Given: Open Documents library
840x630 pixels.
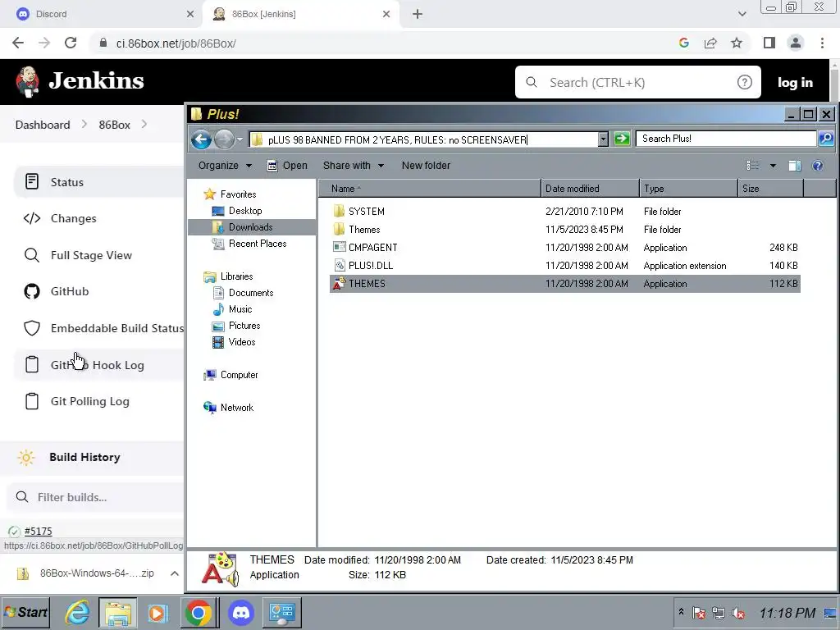Looking at the screenshot, I should (x=244, y=293).
